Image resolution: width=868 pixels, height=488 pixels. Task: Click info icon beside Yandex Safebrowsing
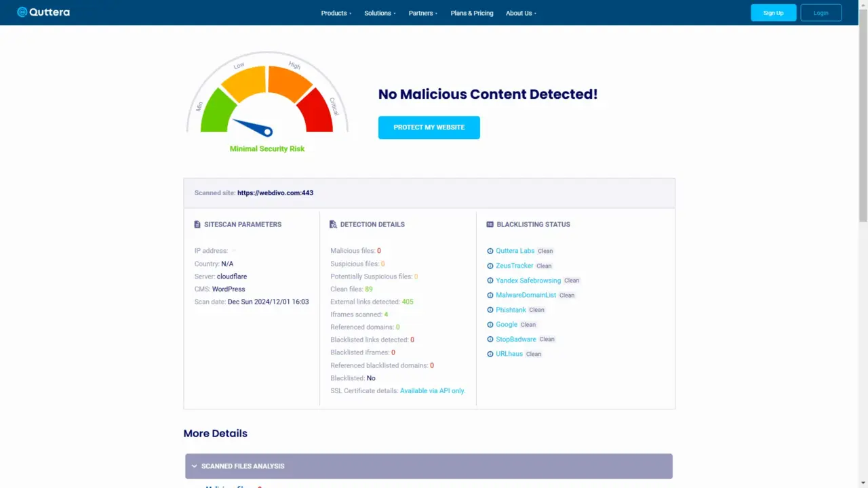490,281
